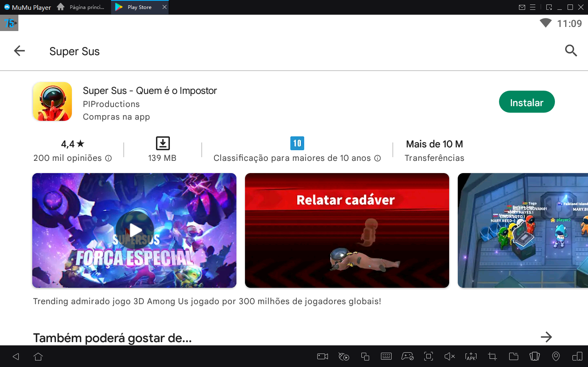This screenshot has height=367, width=588.
Task: Mute the emulator volume
Action: click(x=450, y=356)
